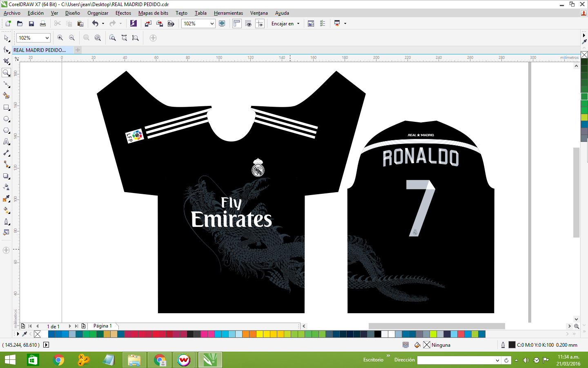Toggle the guidelines display button
588x368 pixels.
[x=260, y=24]
